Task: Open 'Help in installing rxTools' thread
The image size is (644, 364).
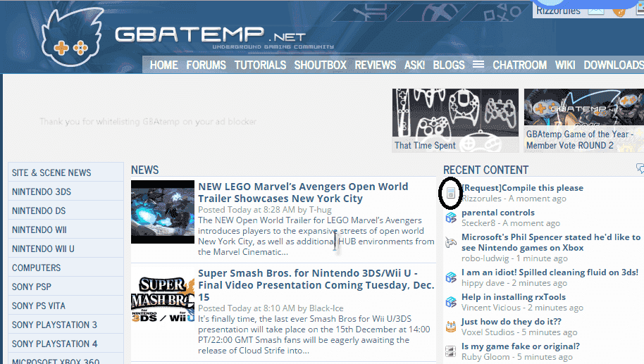Action: [514, 296]
